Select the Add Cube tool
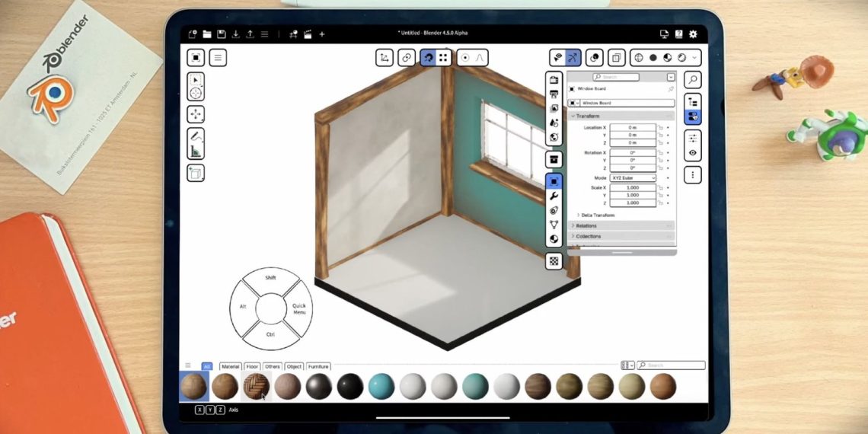This screenshot has width=868, height=434. pos(196,173)
